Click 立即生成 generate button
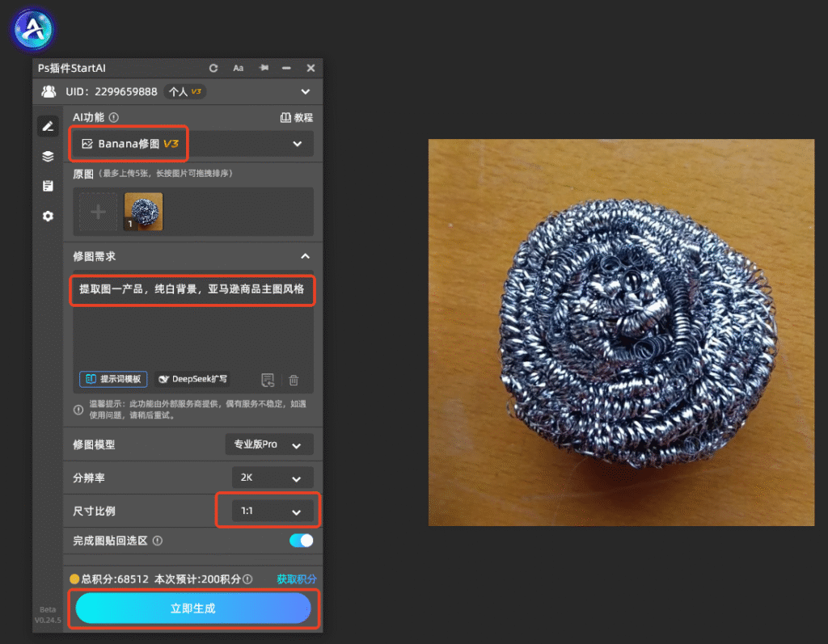The image size is (828, 644). coord(193,608)
